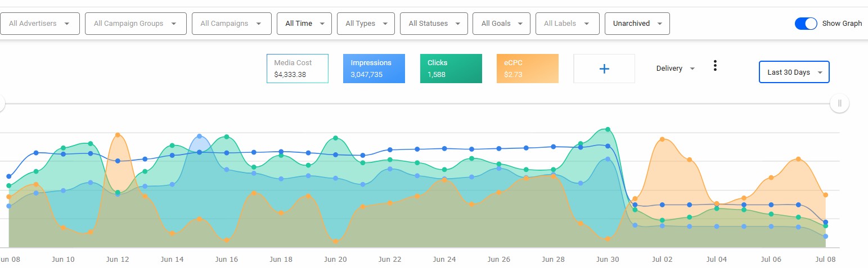Open the All Labels dropdown
The width and height of the screenshot is (868, 268).
[x=567, y=24]
